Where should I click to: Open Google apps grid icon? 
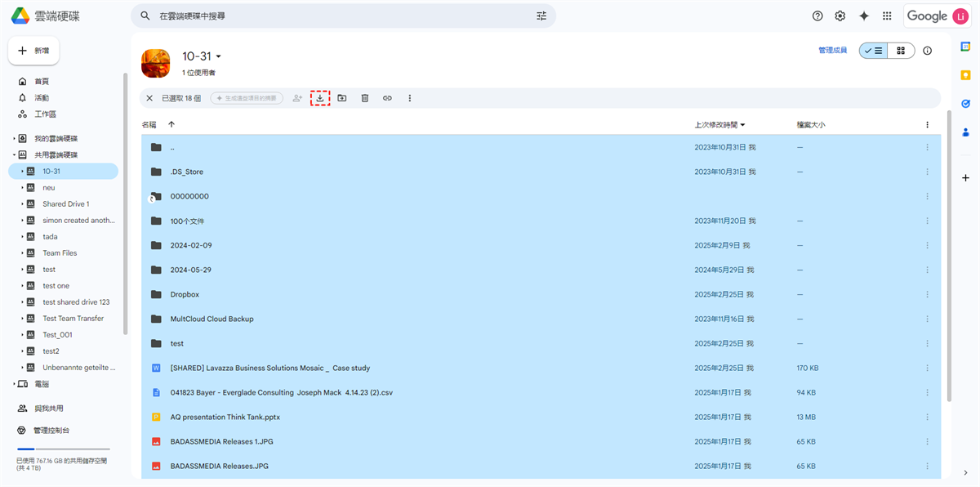[887, 16]
